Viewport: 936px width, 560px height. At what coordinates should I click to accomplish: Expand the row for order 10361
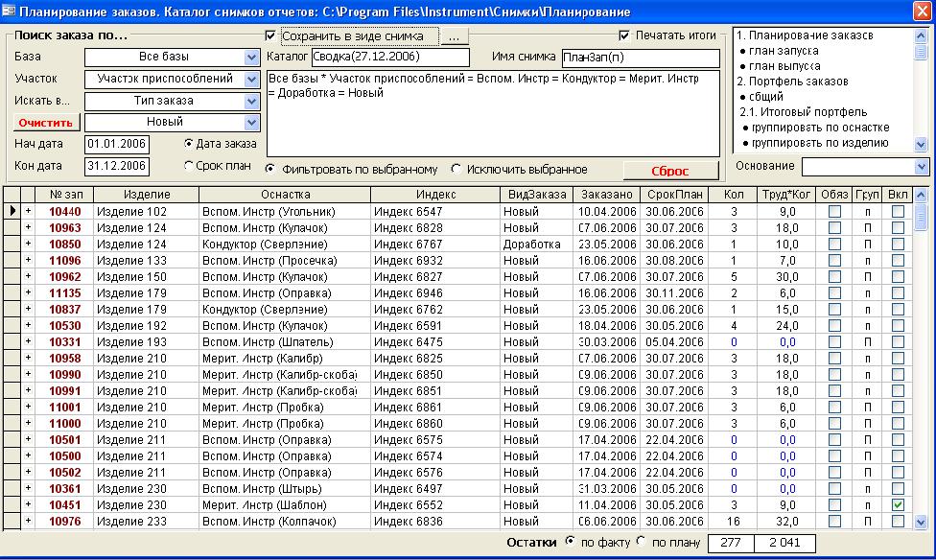click(x=28, y=488)
